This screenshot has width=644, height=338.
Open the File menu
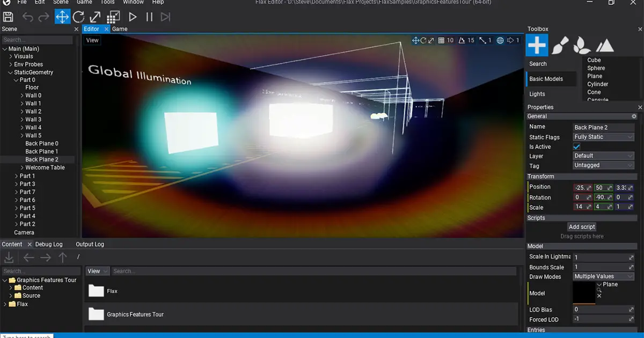22,2
